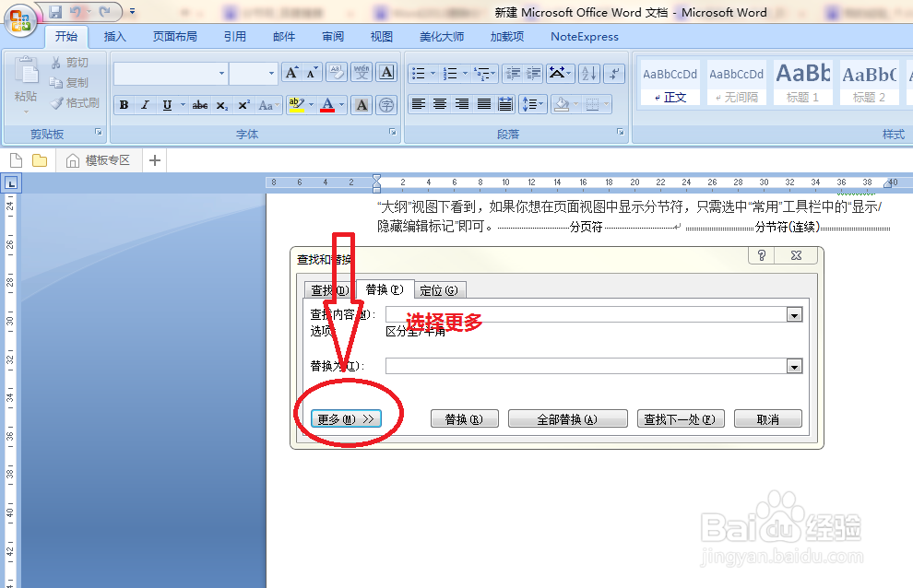Sort the selected text
913x588 pixels.
coord(589,74)
